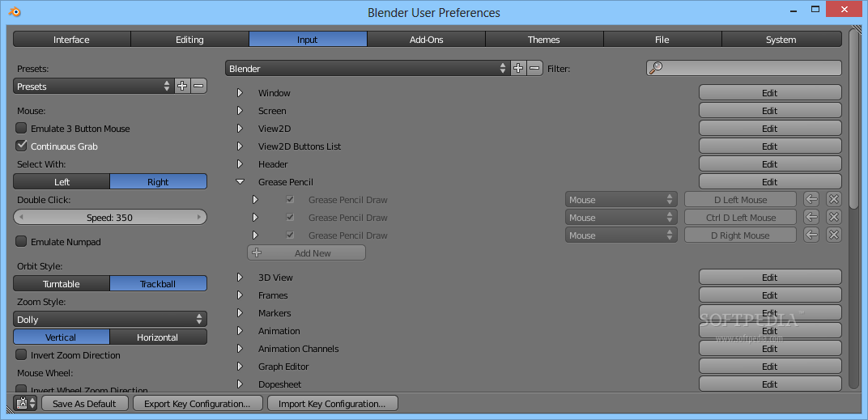Restore the D Left Mouse keymap item arrow
The height and width of the screenshot is (420, 868).
(x=811, y=200)
